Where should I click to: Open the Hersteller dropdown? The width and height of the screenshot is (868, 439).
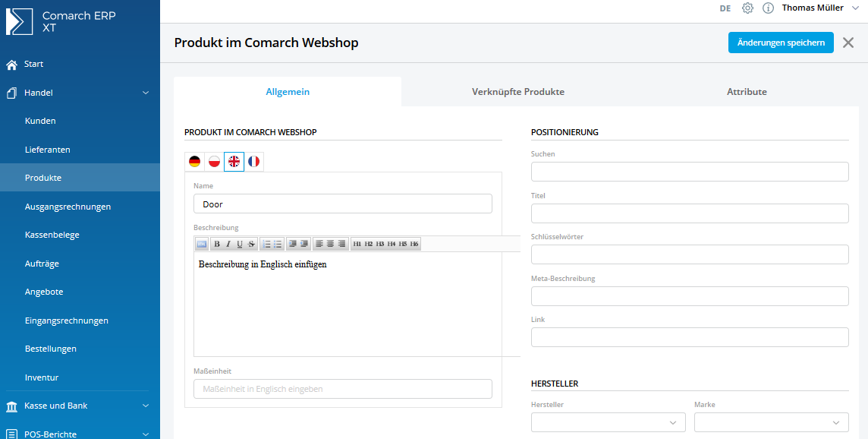click(x=607, y=422)
